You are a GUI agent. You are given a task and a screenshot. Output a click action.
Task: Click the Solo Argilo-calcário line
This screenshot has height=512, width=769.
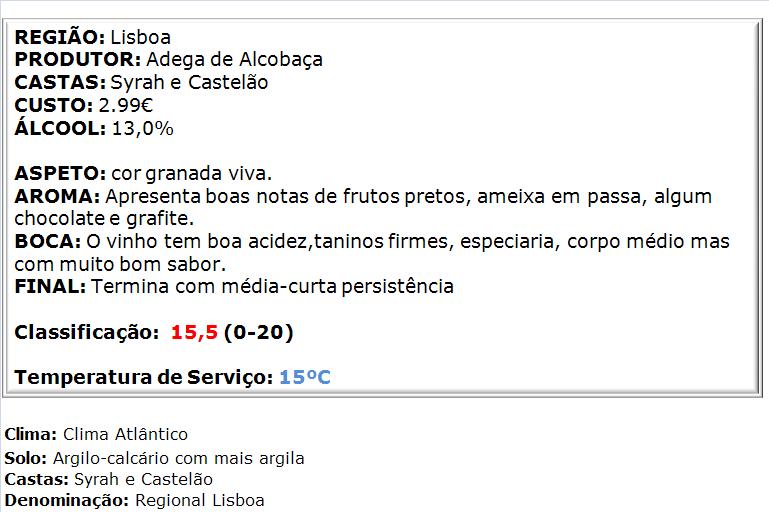click(154, 458)
